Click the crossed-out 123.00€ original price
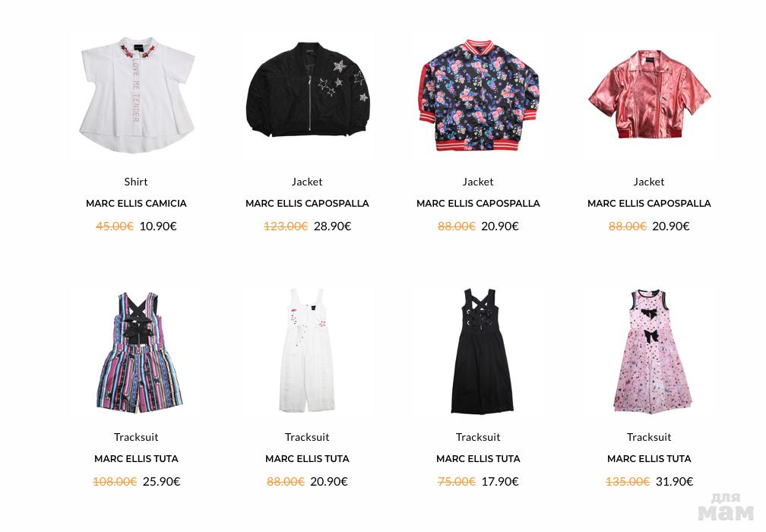Viewport: 766px width, 532px height. [286, 226]
